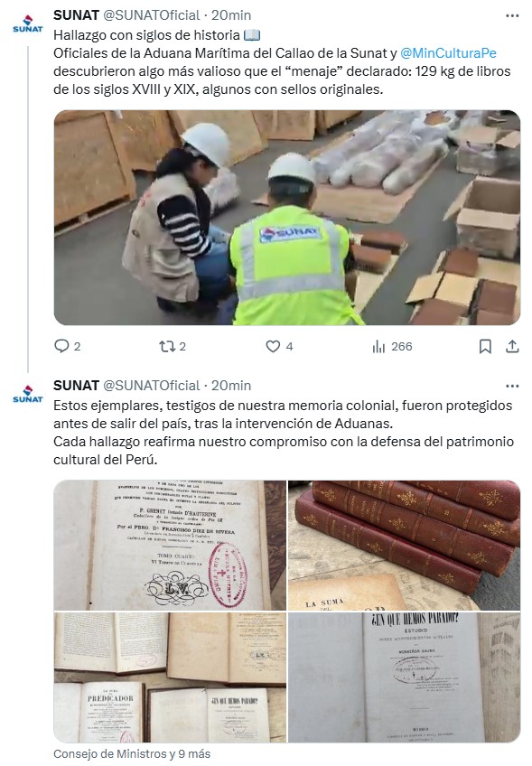Screen dimensions: 532x766
Task: Share the first tweet via share icon
Action: click(512, 346)
